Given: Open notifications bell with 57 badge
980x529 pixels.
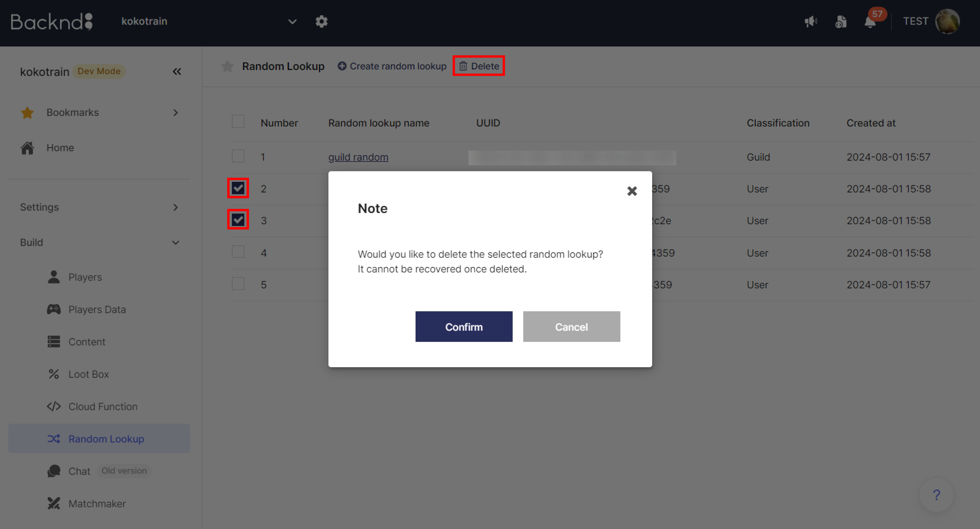Looking at the screenshot, I should click(x=870, y=22).
